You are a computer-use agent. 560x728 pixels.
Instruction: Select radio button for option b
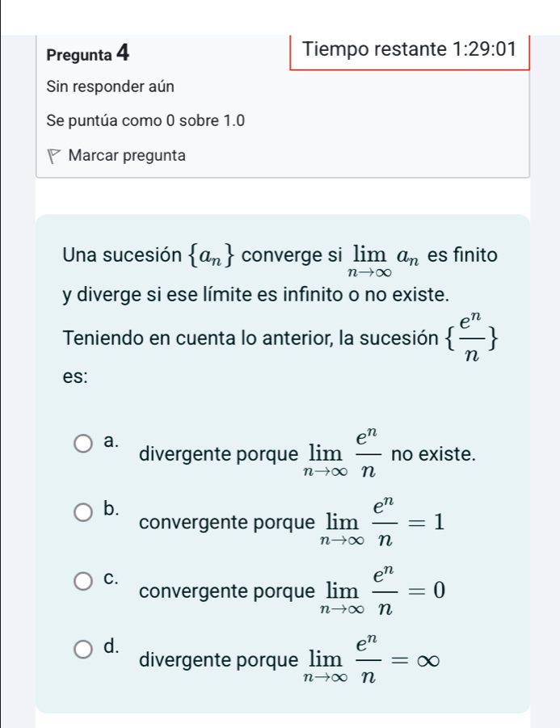(x=84, y=511)
